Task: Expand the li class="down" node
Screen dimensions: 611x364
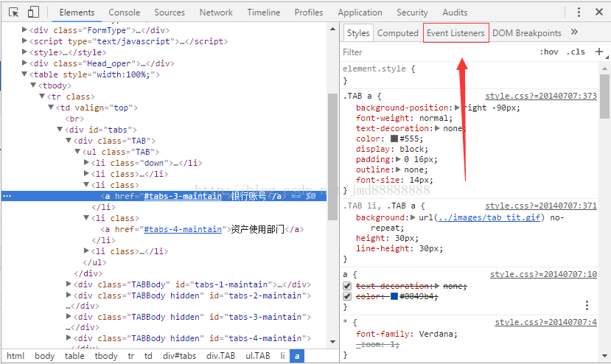Action: coord(86,163)
